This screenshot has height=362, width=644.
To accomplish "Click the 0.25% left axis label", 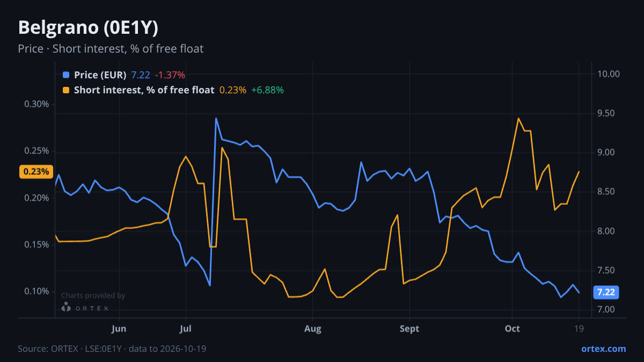I will [36, 151].
